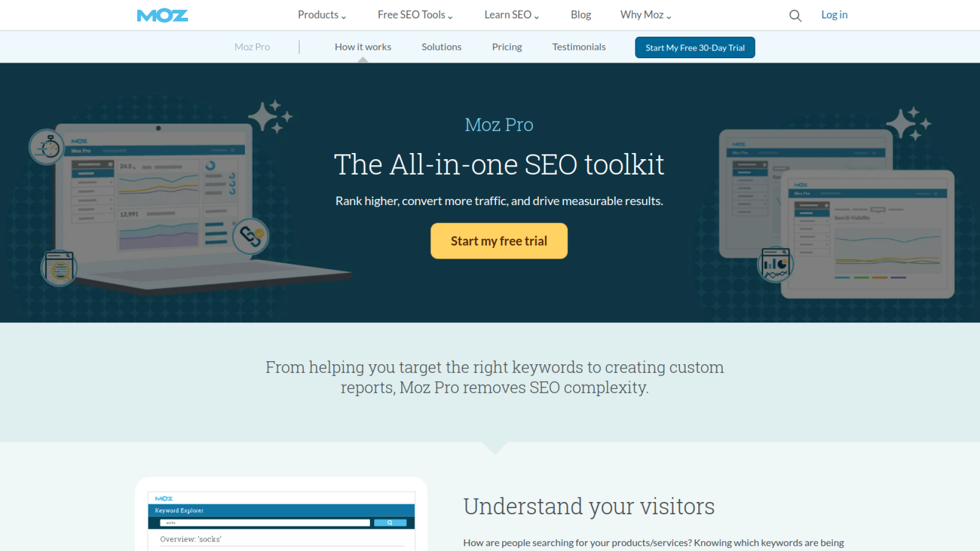Expand the Why Moz menu

pyautogui.click(x=646, y=15)
